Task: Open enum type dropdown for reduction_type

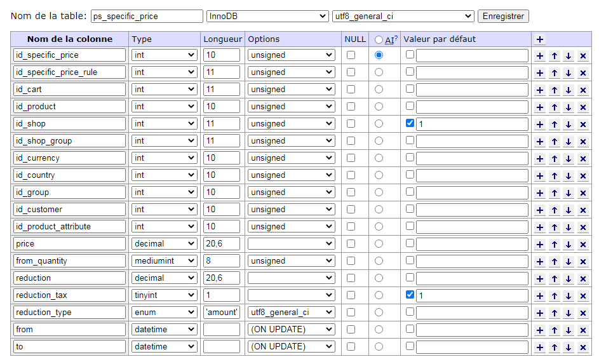Action: coord(165,313)
